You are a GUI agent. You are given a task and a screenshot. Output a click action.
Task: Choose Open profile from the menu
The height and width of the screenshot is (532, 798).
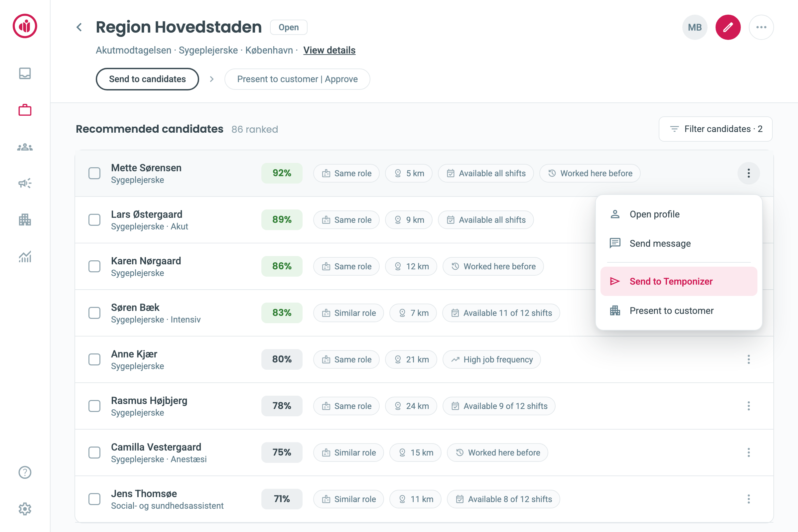tap(679, 214)
